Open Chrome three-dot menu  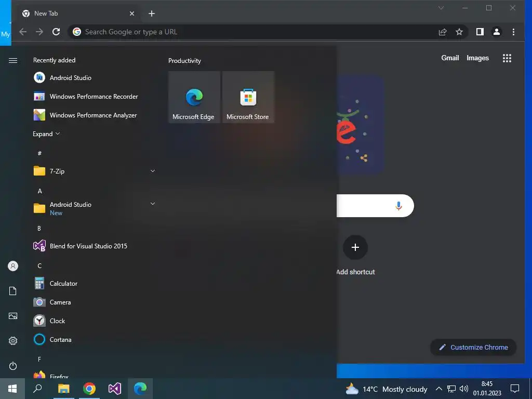click(513, 32)
